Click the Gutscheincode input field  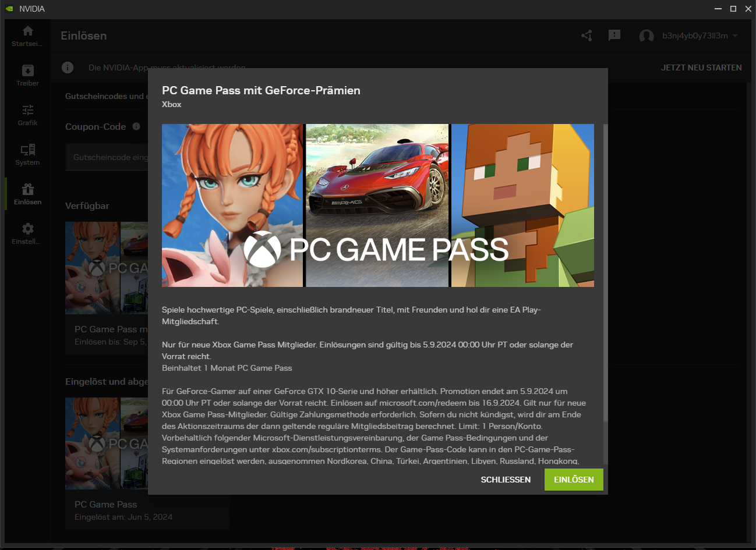click(107, 157)
